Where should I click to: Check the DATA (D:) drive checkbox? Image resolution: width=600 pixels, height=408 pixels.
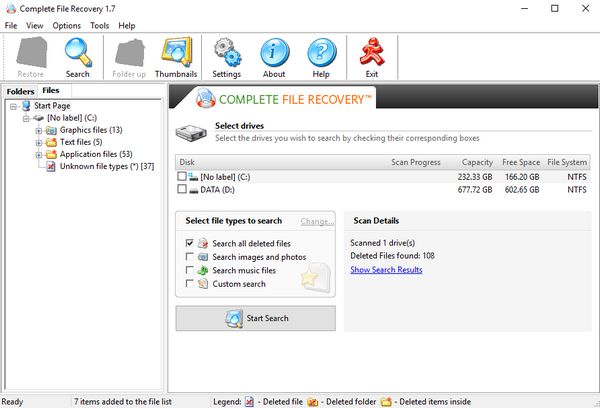[x=182, y=189]
